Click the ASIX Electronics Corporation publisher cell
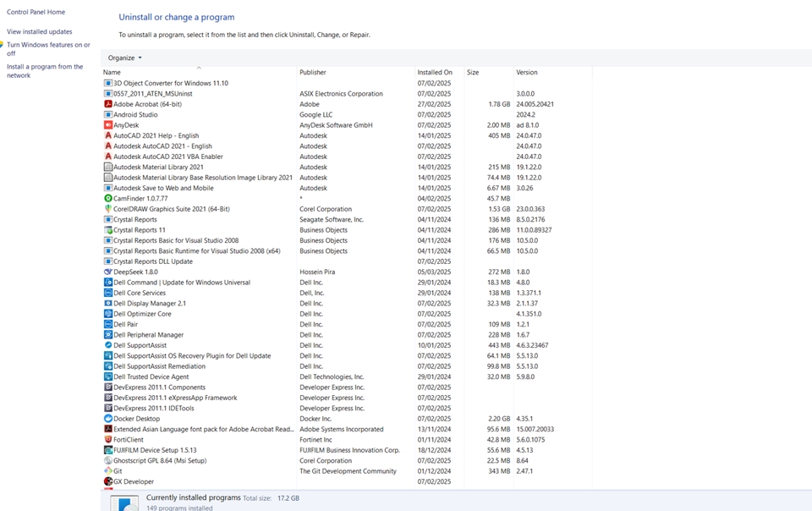The width and height of the screenshot is (812, 511). pos(341,94)
